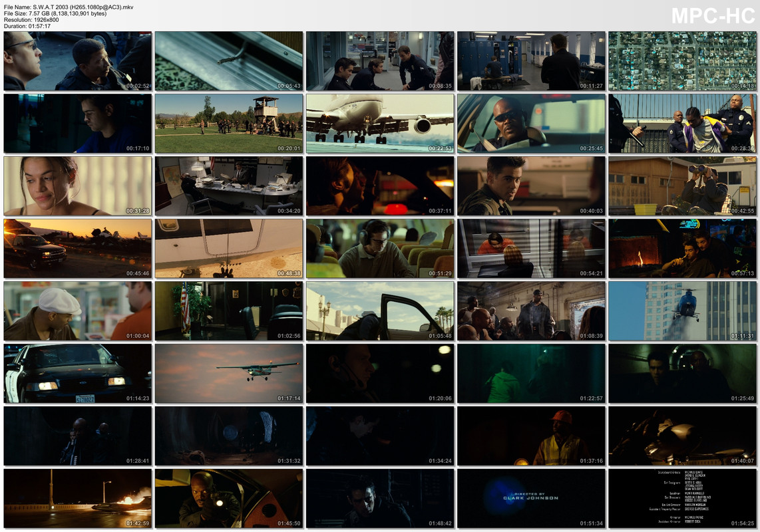Open the binoculars frame at 00:42:55
The image size is (760, 532).
click(682, 186)
